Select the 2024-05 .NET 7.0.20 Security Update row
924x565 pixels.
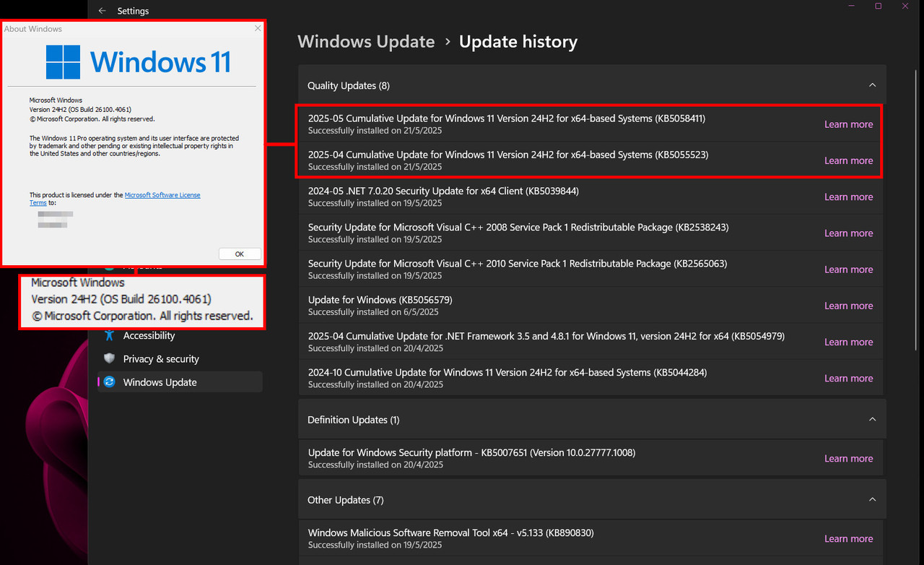tap(592, 197)
